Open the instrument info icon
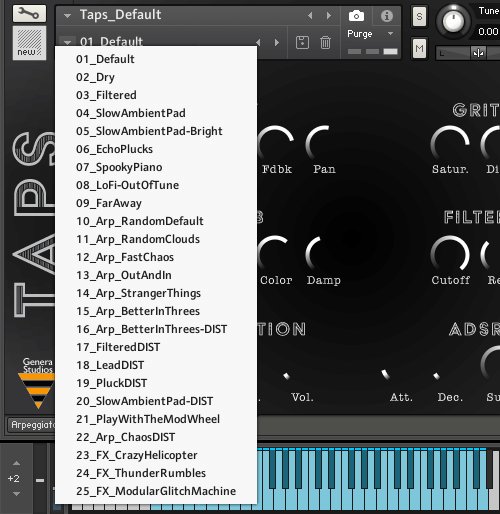 point(387,16)
